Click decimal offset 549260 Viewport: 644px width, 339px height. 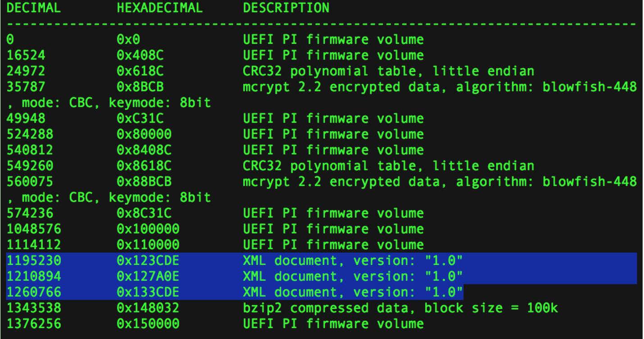(x=30, y=166)
